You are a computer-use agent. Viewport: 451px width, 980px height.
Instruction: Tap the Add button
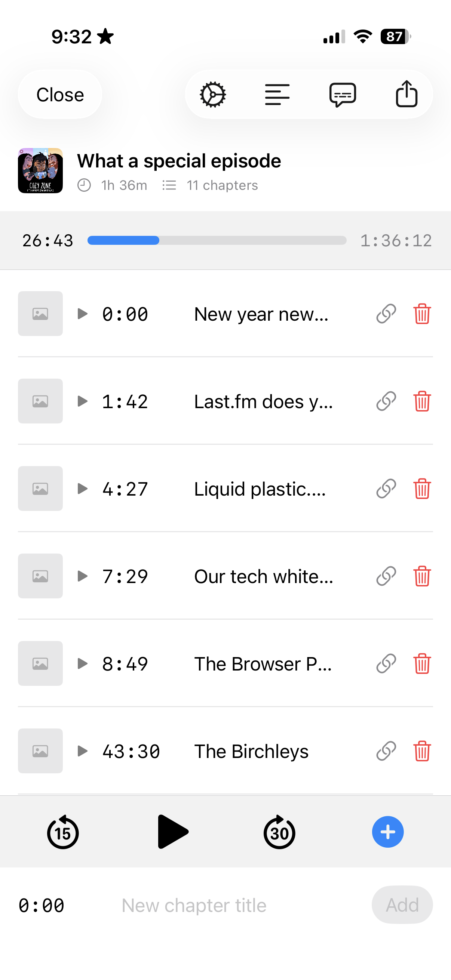pos(402,905)
